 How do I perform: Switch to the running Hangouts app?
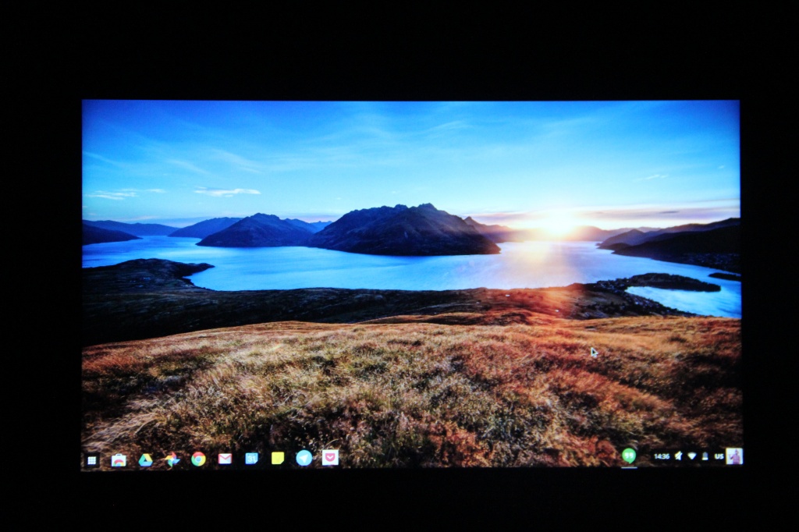629,457
